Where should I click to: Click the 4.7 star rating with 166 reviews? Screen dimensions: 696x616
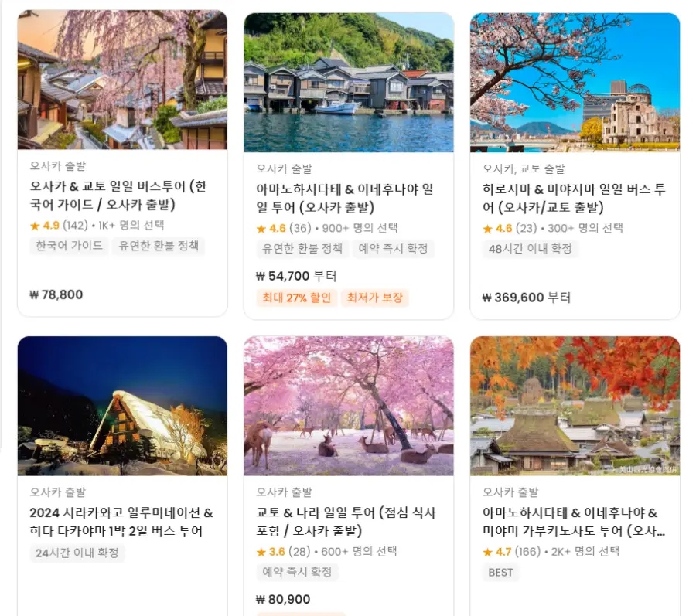511,552
